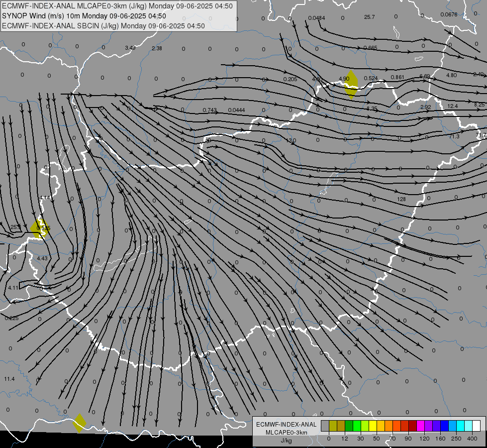
Task: Click the map value 0.0444
Action: tap(236, 110)
